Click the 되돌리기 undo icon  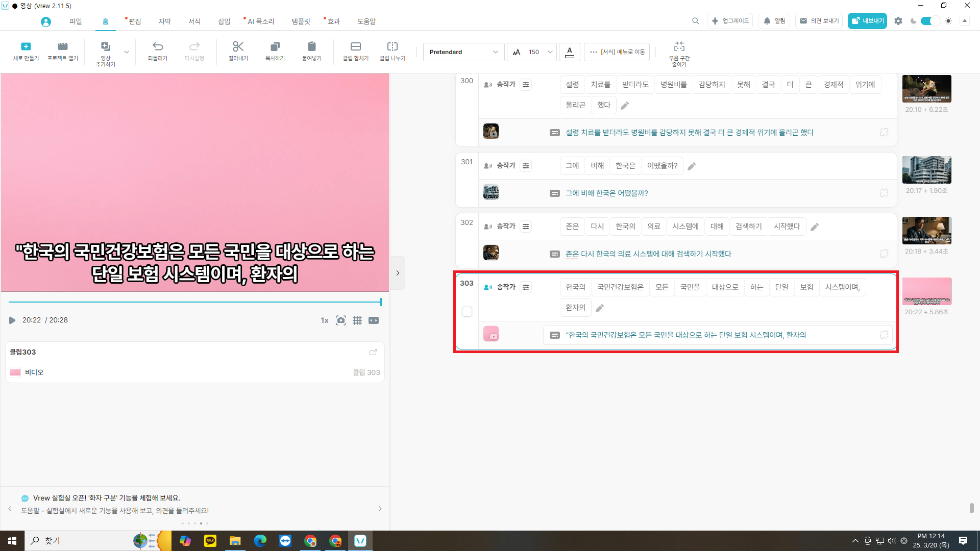[158, 47]
